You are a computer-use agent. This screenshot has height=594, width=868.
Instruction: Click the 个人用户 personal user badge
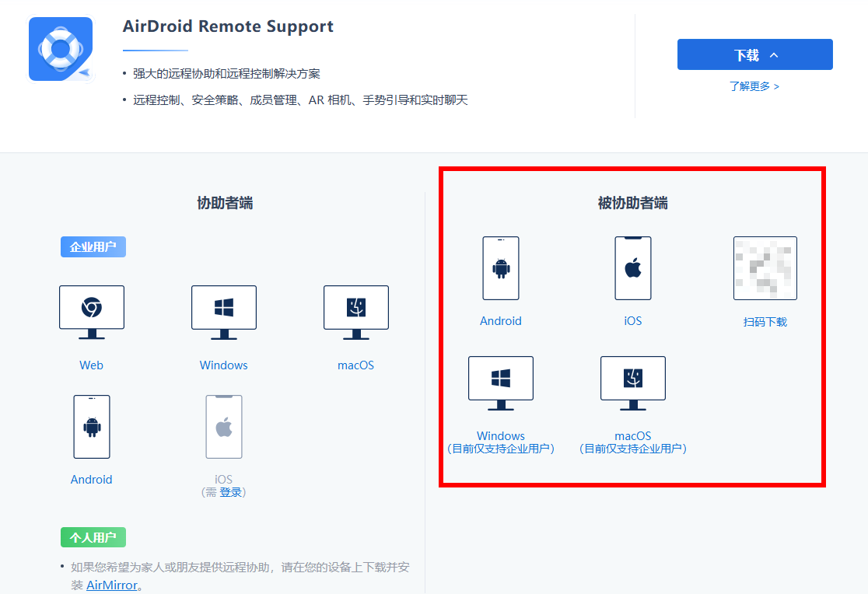pos(93,537)
